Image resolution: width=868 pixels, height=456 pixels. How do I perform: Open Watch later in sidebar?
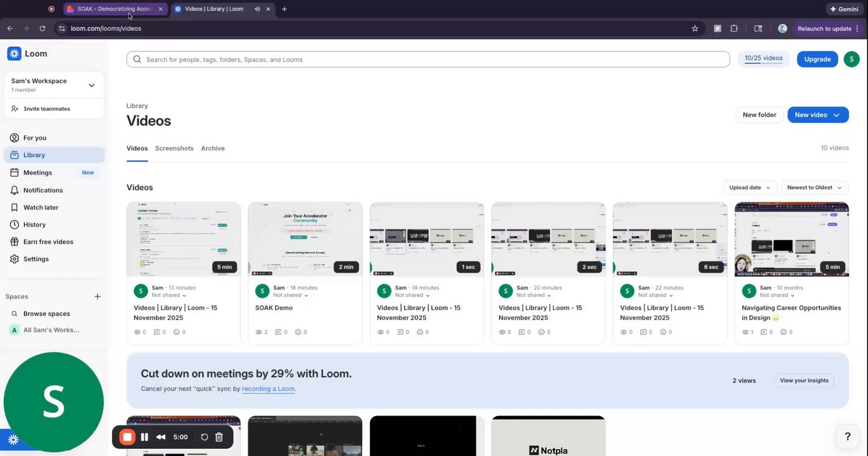pyautogui.click(x=54, y=207)
